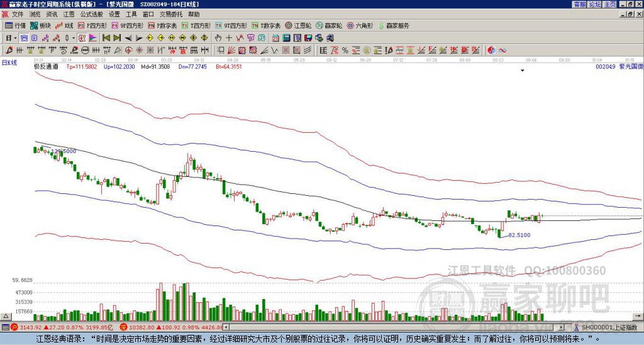Screen dimensions: 644x345
Task: Click the 82.5100 low price label
Action: point(519,235)
